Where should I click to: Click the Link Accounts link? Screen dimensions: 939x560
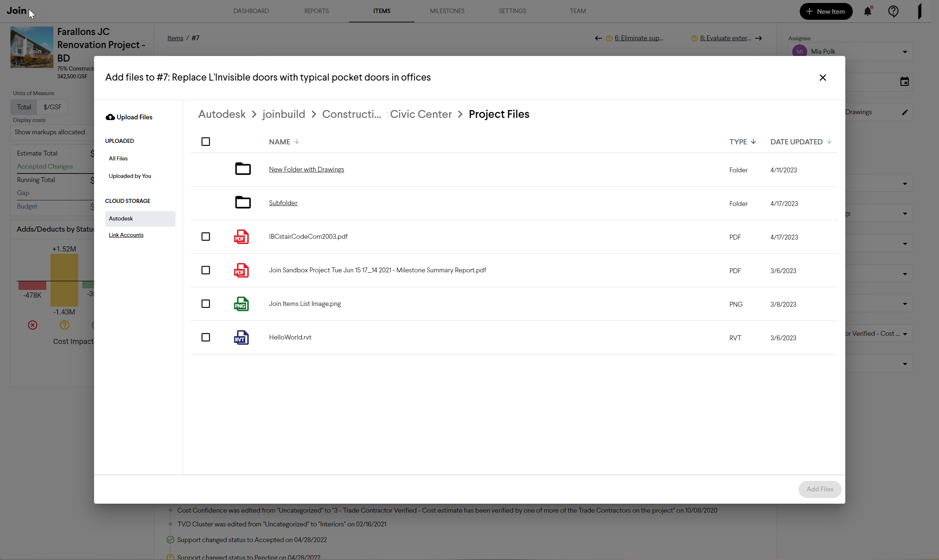pyautogui.click(x=126, y=235)
